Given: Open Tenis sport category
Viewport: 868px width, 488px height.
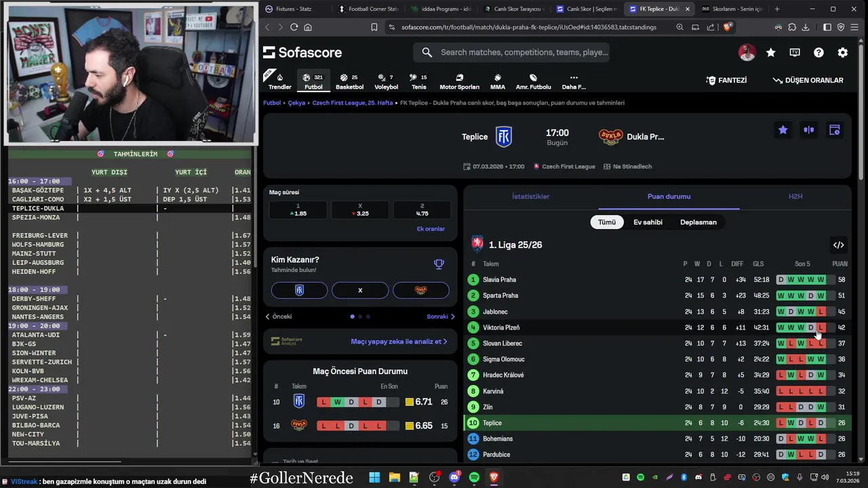Looking at the screenshot, I should point(418,81).
